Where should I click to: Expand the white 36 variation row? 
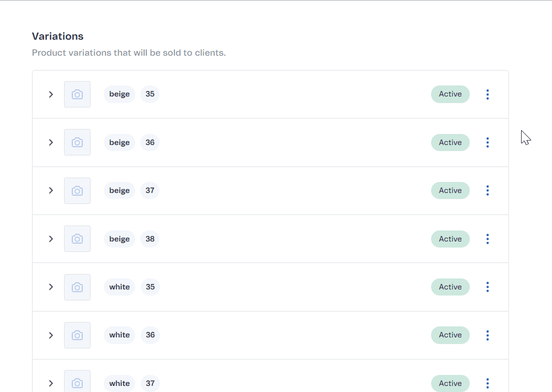[x=51, y=335]
